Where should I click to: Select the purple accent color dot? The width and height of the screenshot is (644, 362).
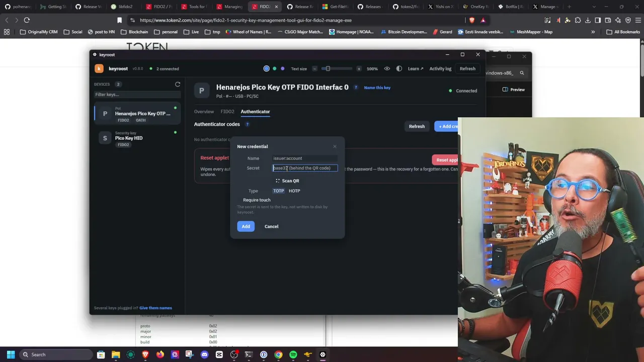283,68
